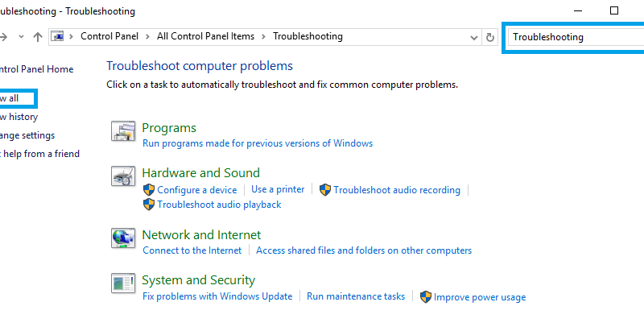Go up one level with up arrow
The image size is (644, 331).
point(38,37)
